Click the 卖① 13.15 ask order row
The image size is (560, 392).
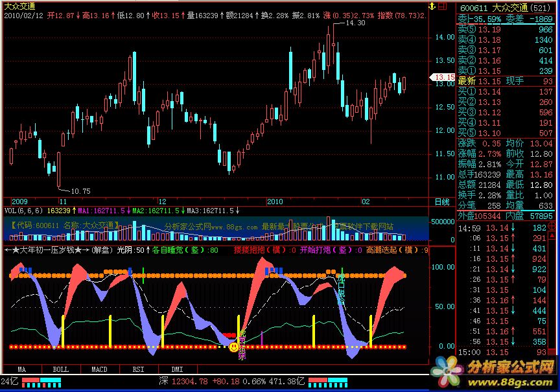click(506, 70)
